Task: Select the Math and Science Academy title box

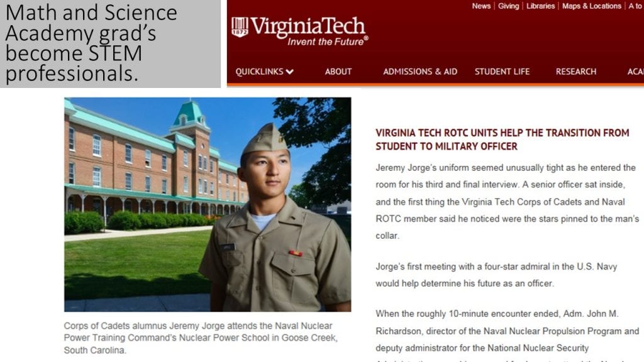Action: [x=111, y=43]
